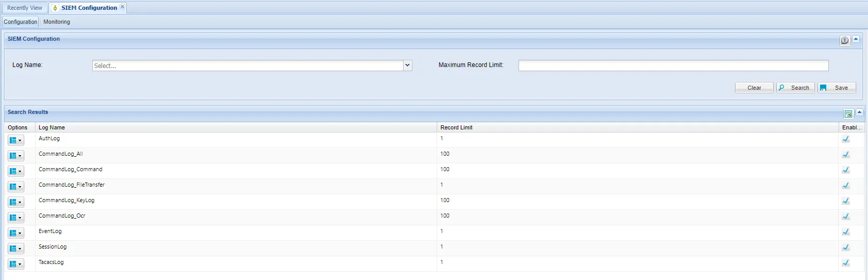Toggle enabled checkmark for SessionLog

click(x=846, y=247)
